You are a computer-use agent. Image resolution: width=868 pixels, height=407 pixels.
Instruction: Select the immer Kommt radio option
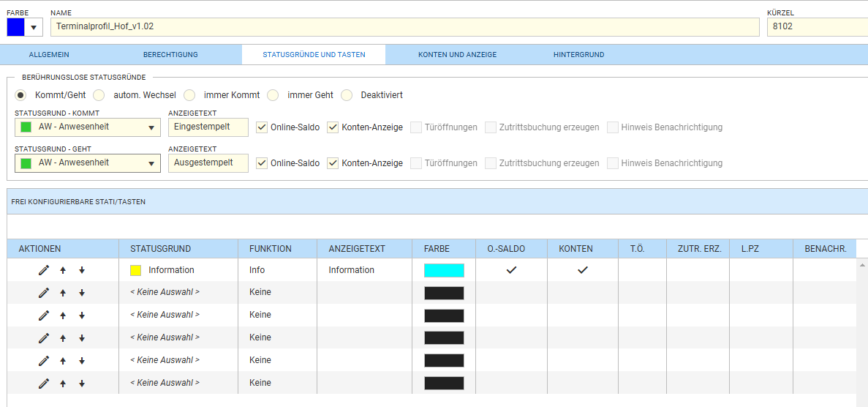click(x=189, y=95)
